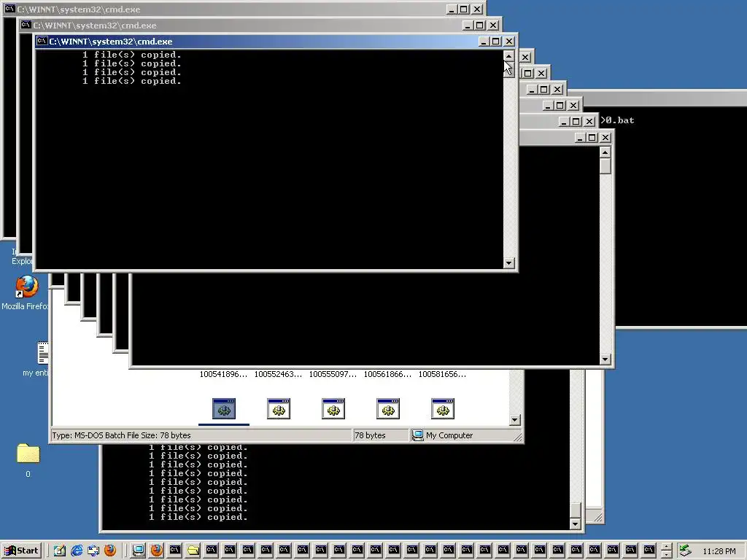Switch to My Computer taskbar button
The width and height of the screenshot is (747, 560).
[139, 551]
